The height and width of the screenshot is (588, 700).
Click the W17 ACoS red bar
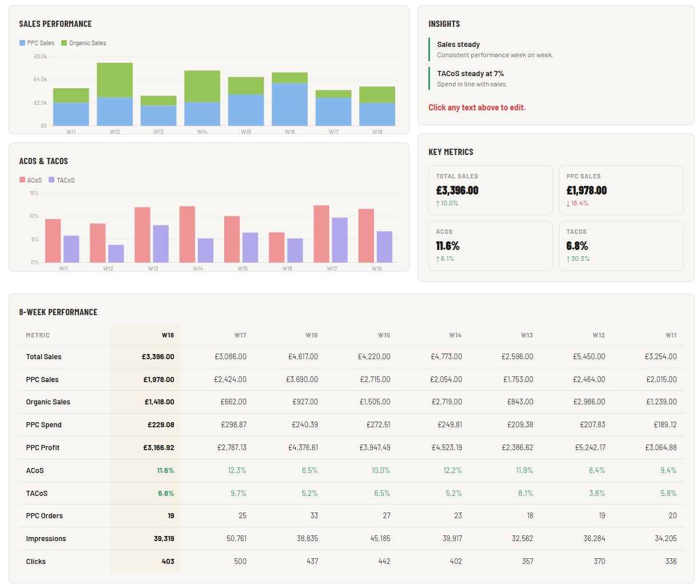click(321, 234)
